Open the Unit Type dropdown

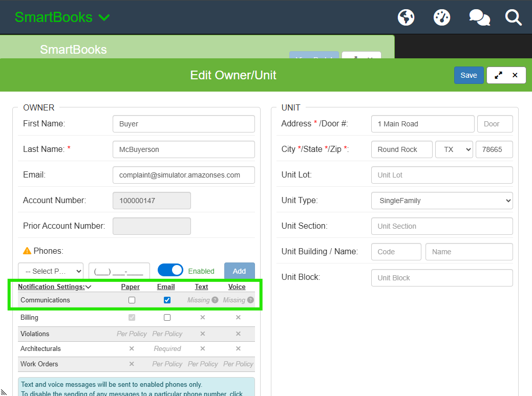tap(441, 201)
